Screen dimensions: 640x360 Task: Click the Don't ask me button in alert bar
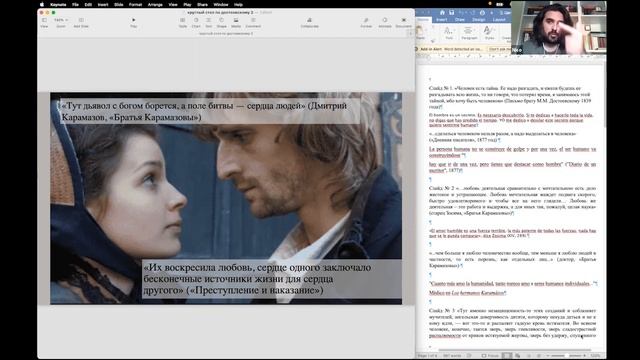(x=499, y=49)
